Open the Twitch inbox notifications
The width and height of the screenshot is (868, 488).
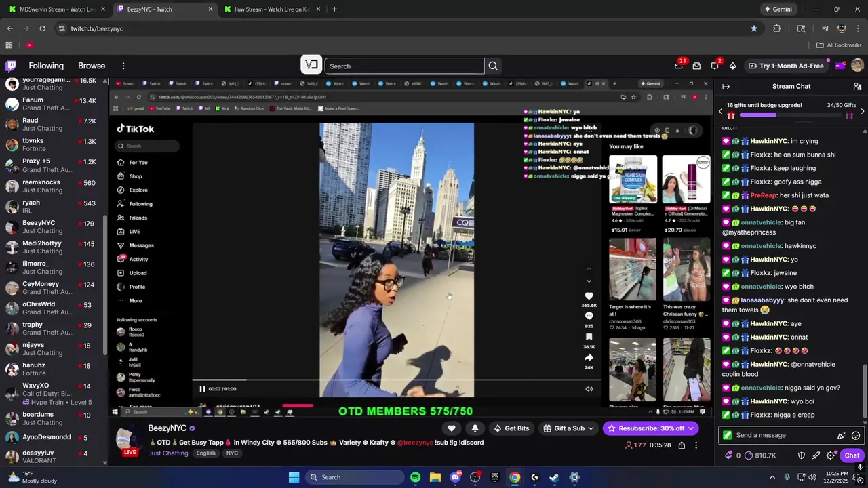696,66
